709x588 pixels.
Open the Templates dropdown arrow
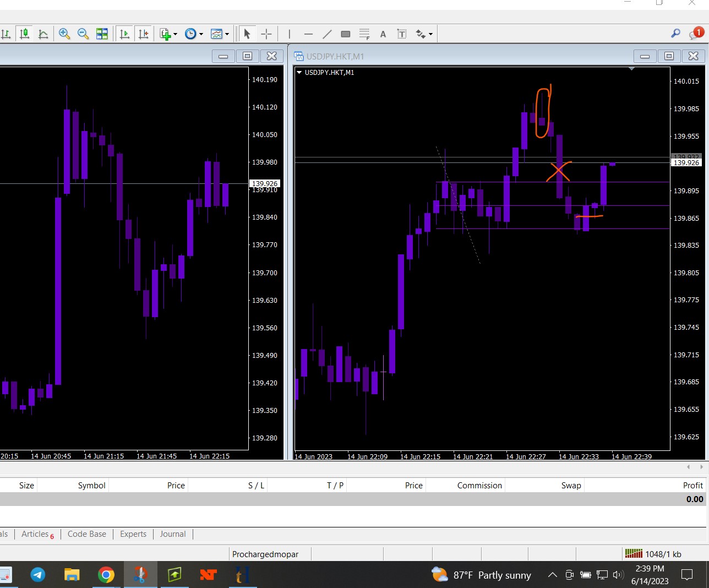tap(227, 34)
